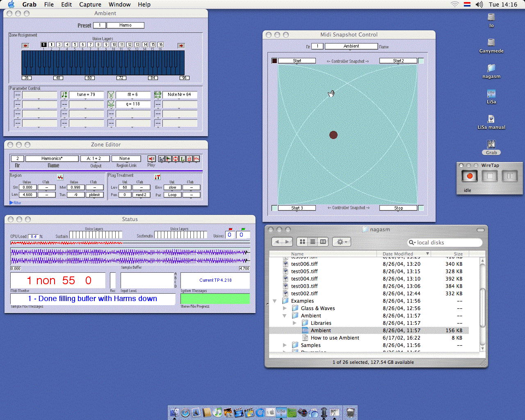The width and height of the screenshot is (525, 420).
Task: Click the Play speaker icon in Zone Editor
Action: pos(151,159)
